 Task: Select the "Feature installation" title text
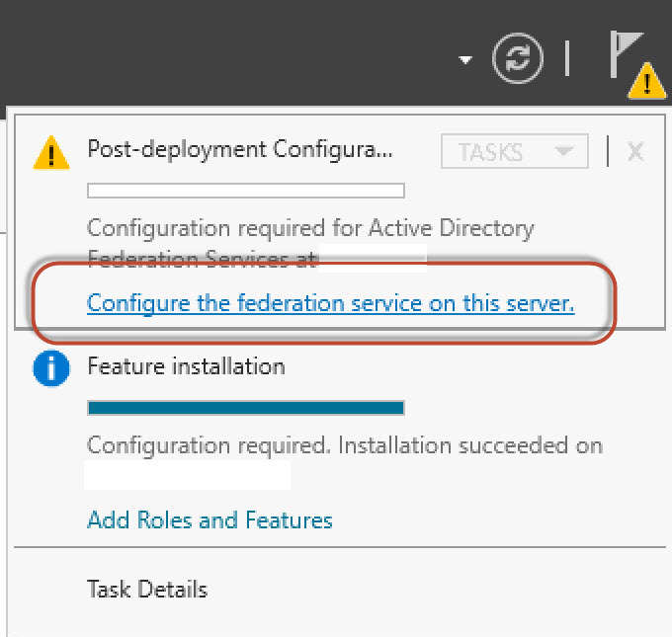coord(187,366)
